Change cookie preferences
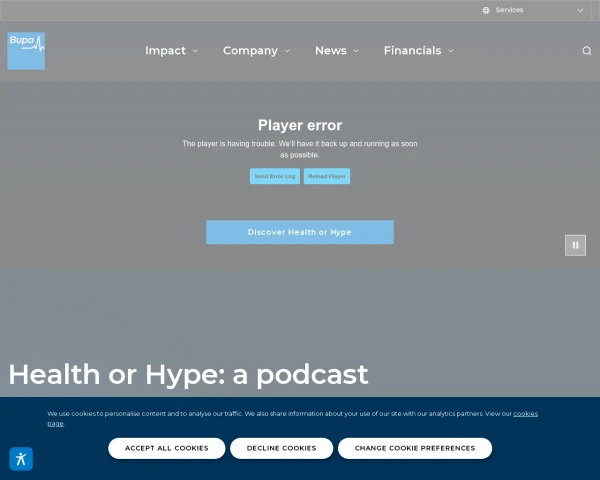Viewport: 600px width, 480px height. click(415, 448)
